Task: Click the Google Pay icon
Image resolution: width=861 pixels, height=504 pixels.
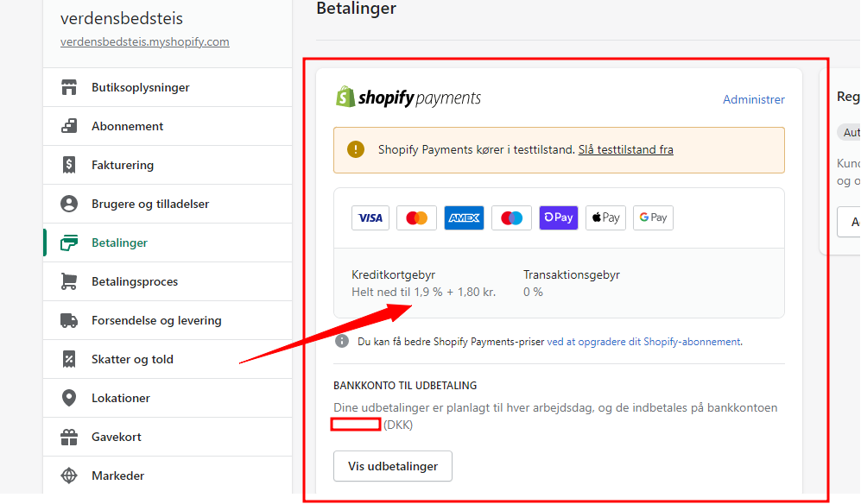Action: click(653, 218)
